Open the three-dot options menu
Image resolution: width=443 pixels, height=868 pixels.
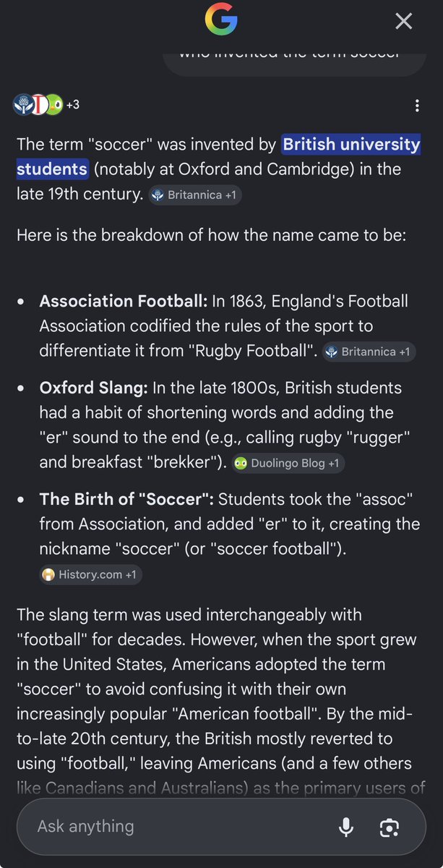click(x=417, y=106)
